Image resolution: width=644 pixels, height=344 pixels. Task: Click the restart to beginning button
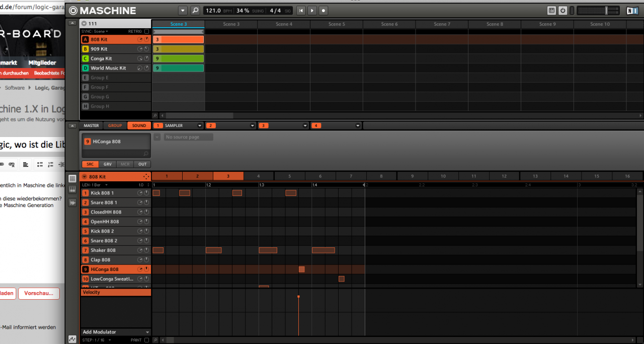coord(301,11)
